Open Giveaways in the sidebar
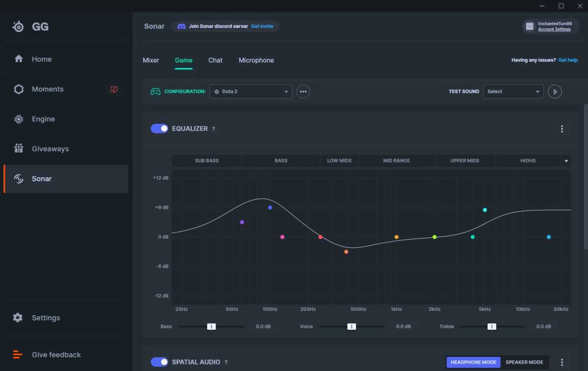 [66, 149]
